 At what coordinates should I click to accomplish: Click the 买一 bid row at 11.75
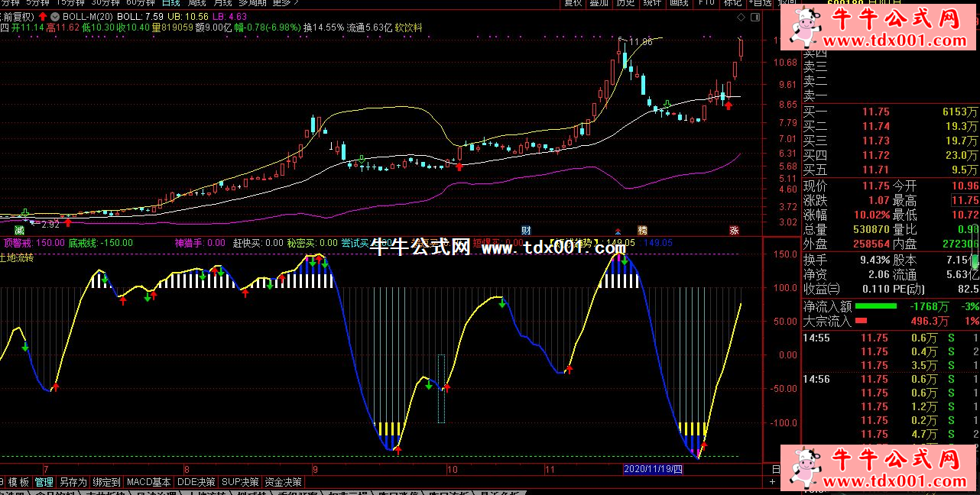tap(891, 112)
